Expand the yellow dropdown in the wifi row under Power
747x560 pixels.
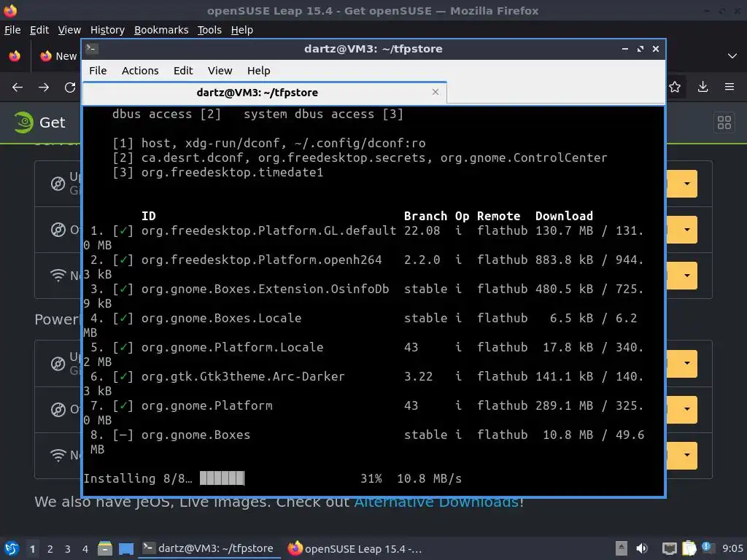686,455
